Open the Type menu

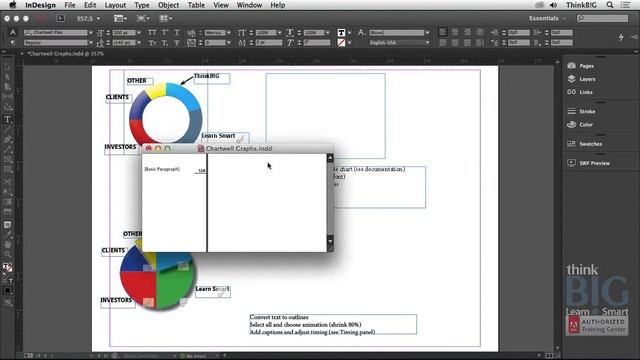click(142, 5)
